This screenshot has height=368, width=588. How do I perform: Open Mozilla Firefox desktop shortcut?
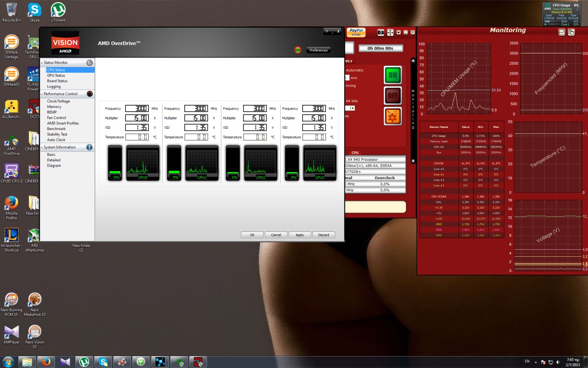coord(11,208)
